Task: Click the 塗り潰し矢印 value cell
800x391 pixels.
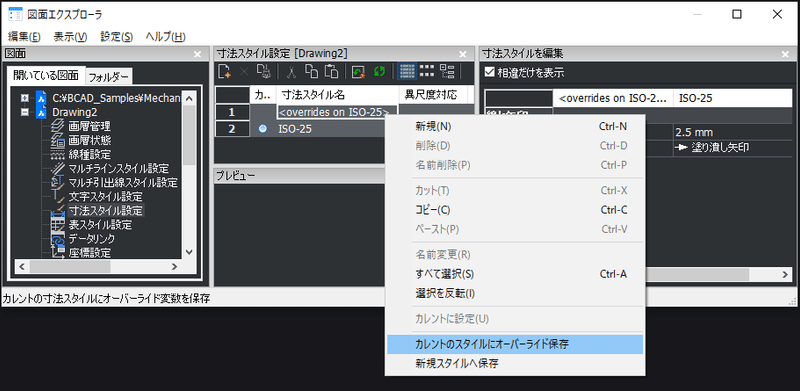Action: pos(732,148)
